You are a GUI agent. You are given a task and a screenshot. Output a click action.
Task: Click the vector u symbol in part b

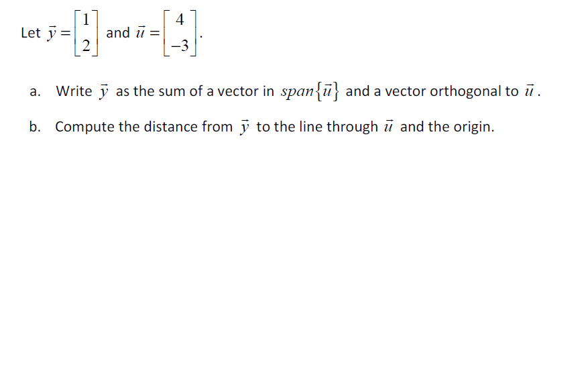coord(388,126)
